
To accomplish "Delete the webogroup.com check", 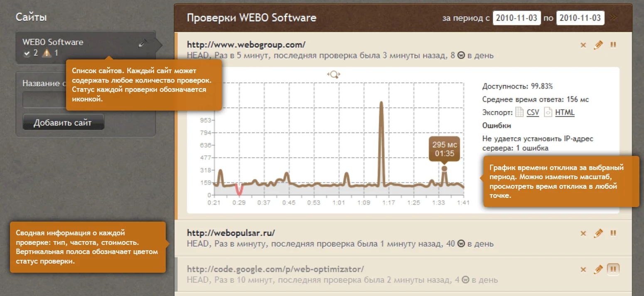I will tap(583, 45).
